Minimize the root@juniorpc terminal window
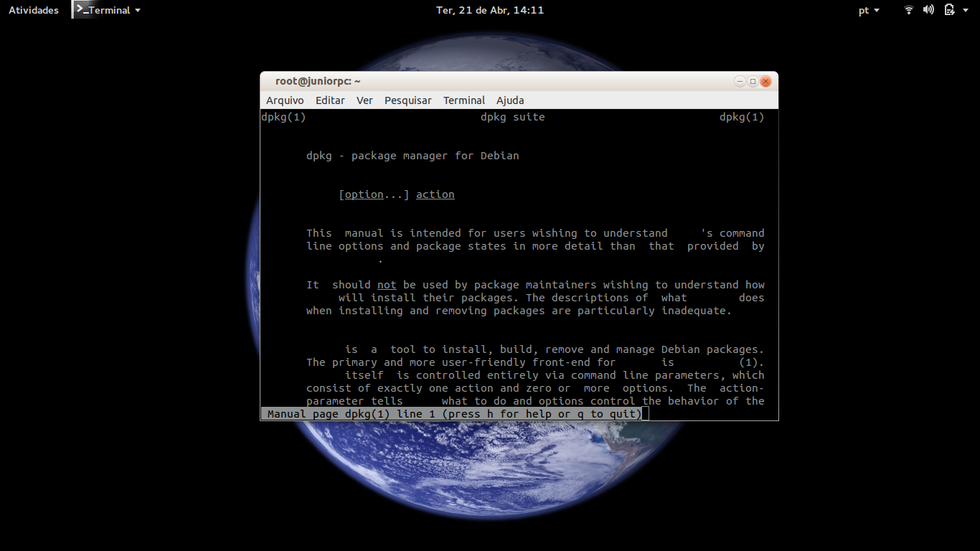980x551 pixels. [x=740, y=81]
